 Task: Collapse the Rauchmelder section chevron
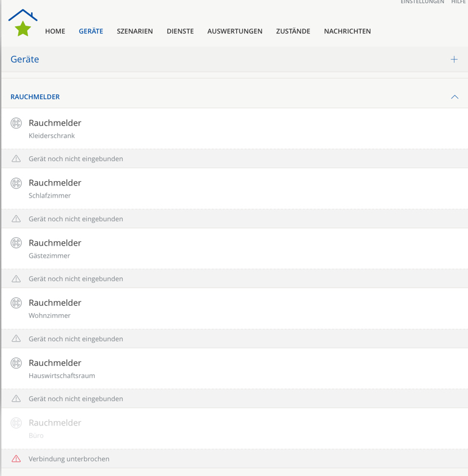[455, 97]
